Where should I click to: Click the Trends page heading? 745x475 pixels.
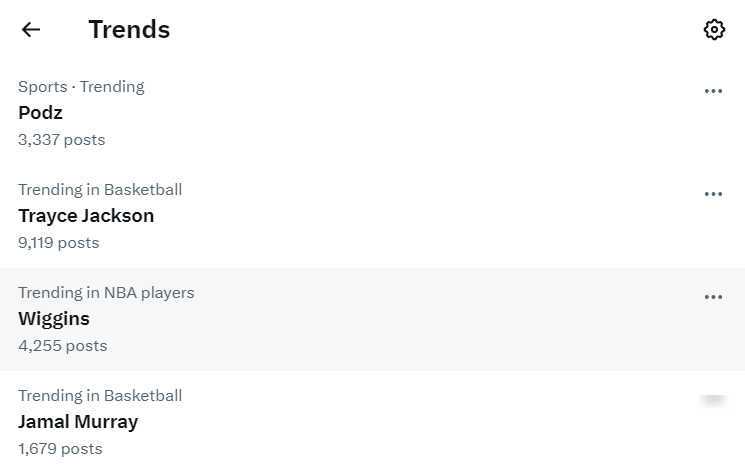tap(129, 30)
